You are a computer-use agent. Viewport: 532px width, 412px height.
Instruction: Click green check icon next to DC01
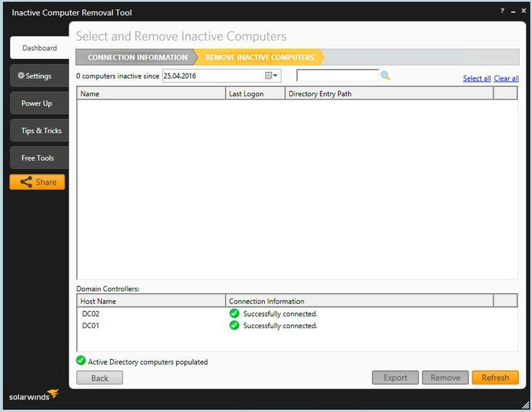(x=234, y=325)
